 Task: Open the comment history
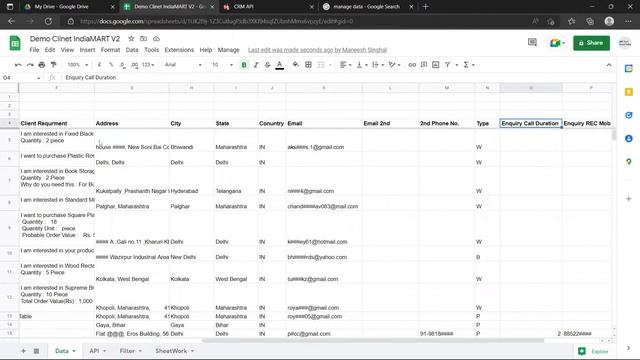point(532,42)
